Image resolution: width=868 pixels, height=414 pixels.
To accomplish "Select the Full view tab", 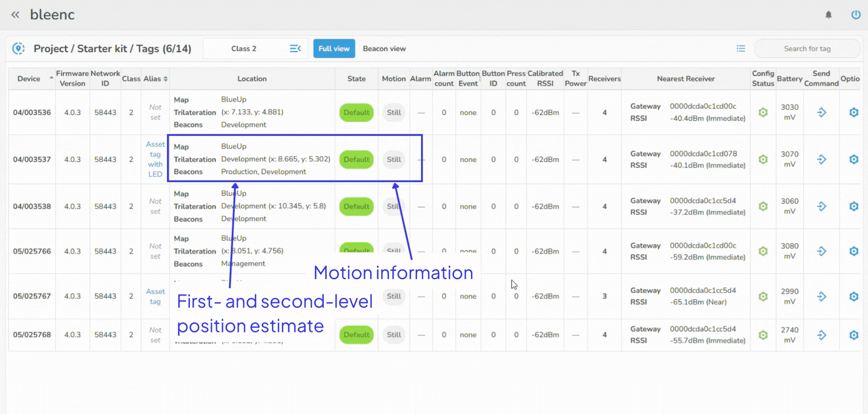I will [x=334, y=48].
